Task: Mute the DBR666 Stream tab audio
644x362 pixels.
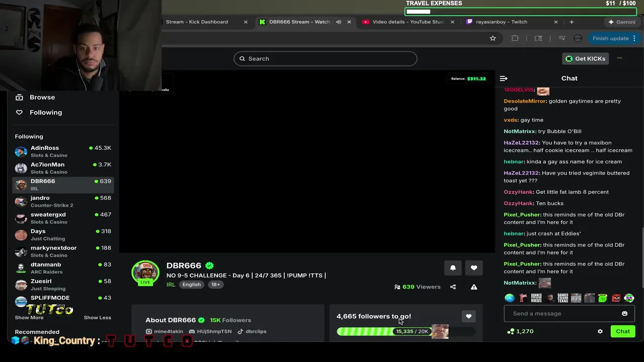Action: point(339,22)
